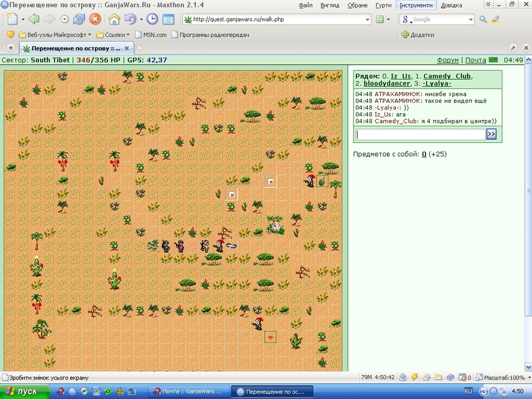Open the Почта link
Image resolution: width=532 pixels, height=399 pixels.
476,60
